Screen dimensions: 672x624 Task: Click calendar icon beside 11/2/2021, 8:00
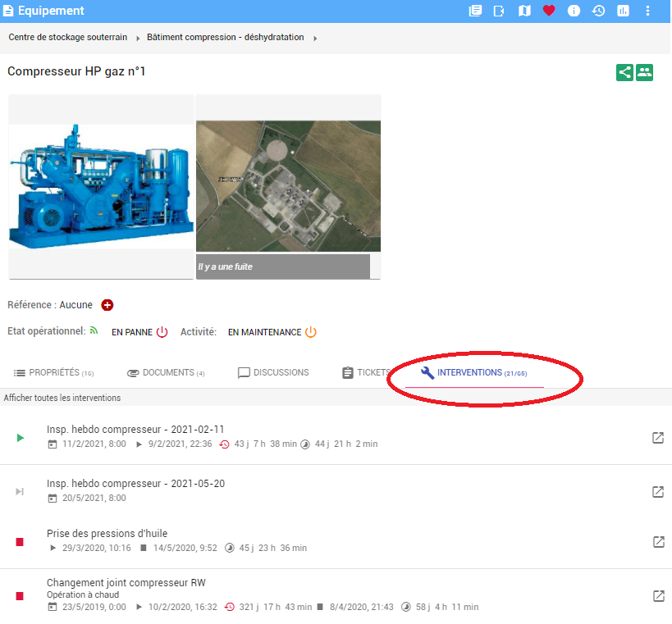click(53, 444)
